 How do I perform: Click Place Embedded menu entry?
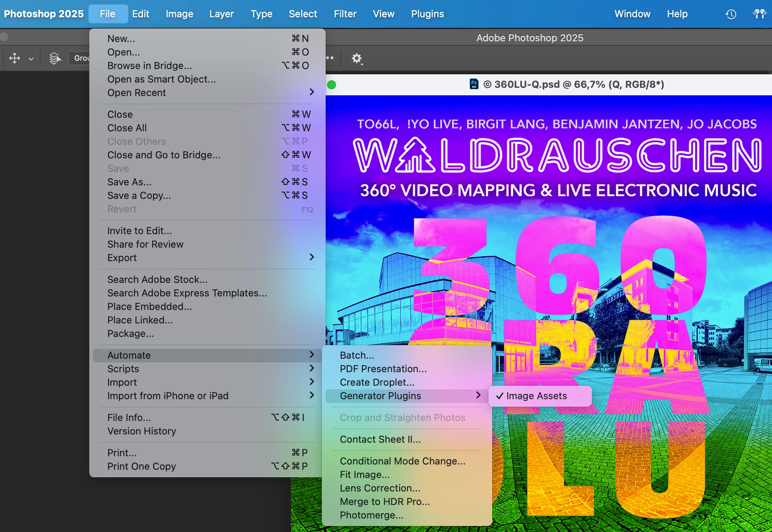(149, 307)
